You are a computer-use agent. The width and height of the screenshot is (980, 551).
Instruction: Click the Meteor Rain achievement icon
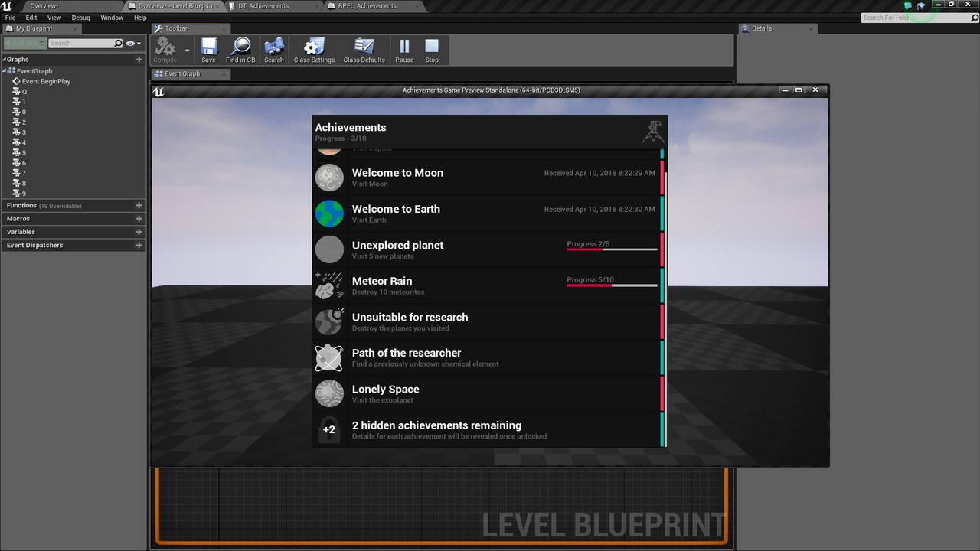click(329, 285)
